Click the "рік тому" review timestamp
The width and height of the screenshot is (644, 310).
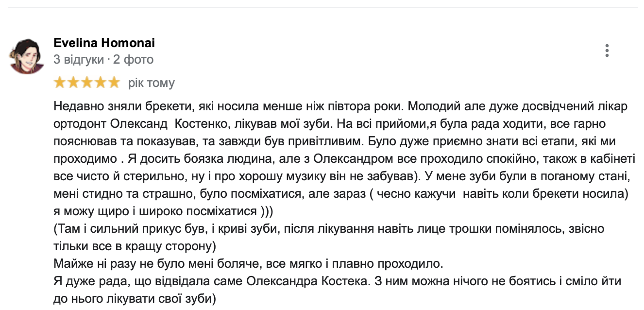point(151,83)
